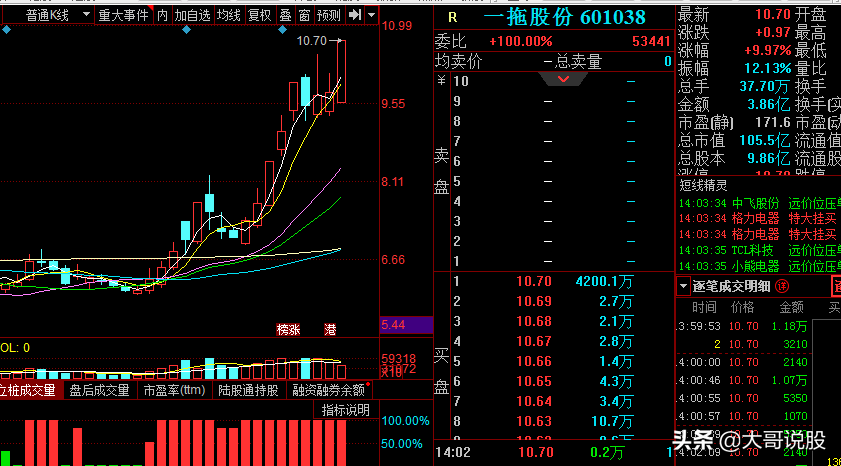Open the 指标说明 indicator description
The image size is (841, 466).
(x=345, y=411)
